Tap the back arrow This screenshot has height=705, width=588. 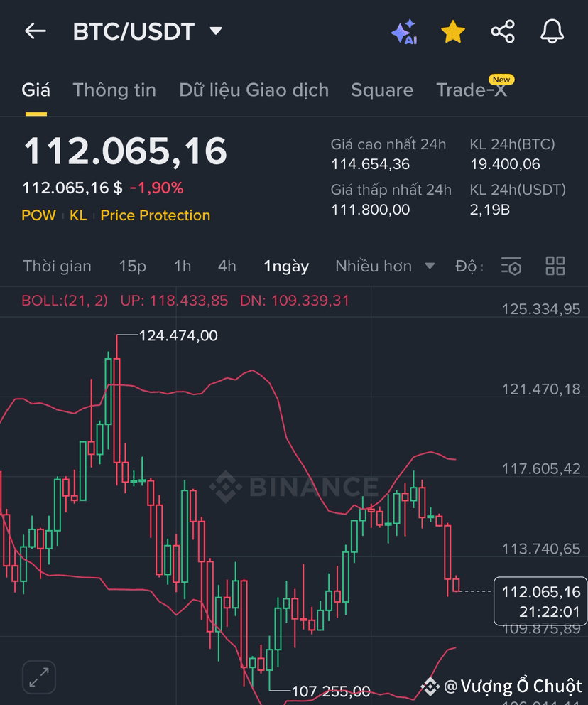point(35,31)
